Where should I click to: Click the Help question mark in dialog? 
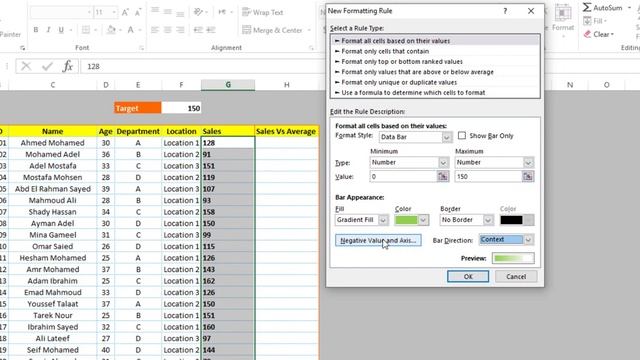(505, 11)
